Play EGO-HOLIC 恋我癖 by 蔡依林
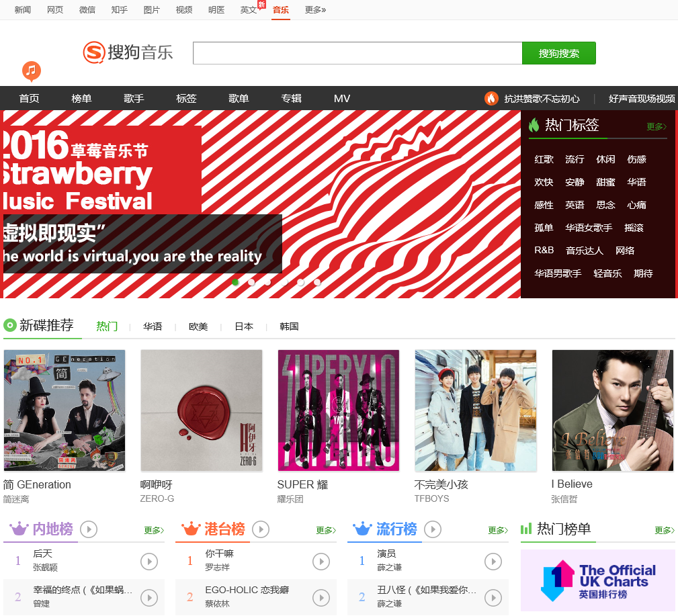Screen dimensions: 678x616 click(x=321, y=598)
